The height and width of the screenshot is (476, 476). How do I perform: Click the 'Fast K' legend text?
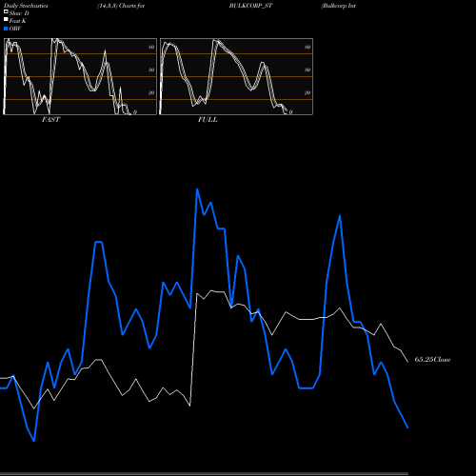pos(18,21)
